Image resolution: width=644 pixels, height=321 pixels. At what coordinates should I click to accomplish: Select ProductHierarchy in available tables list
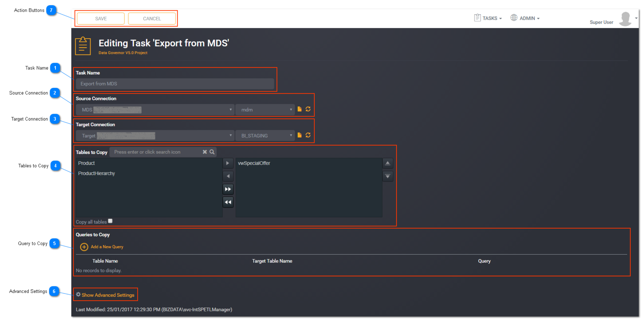(x=97, y=174)
